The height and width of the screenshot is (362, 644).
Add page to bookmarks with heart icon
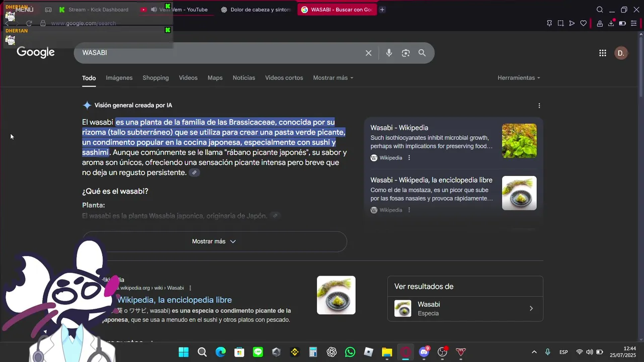coord(583,23)
